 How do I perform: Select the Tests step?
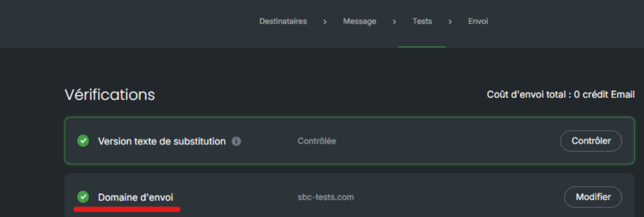click(422, 21)
